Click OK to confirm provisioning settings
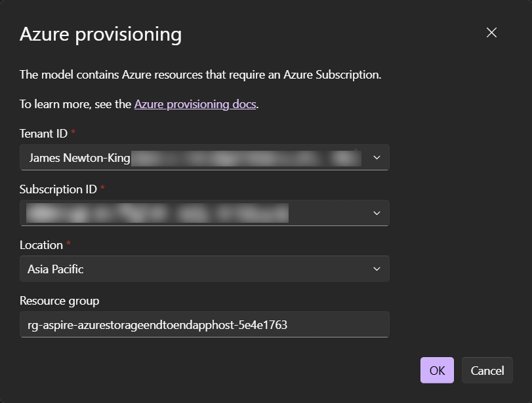 pyautogui.click(x=437, y=370)
